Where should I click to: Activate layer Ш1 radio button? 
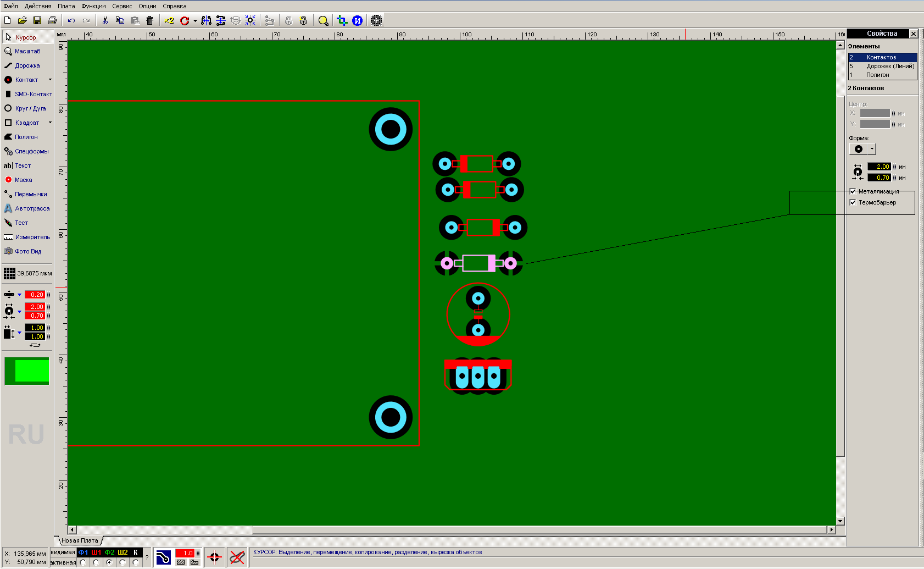96,562
